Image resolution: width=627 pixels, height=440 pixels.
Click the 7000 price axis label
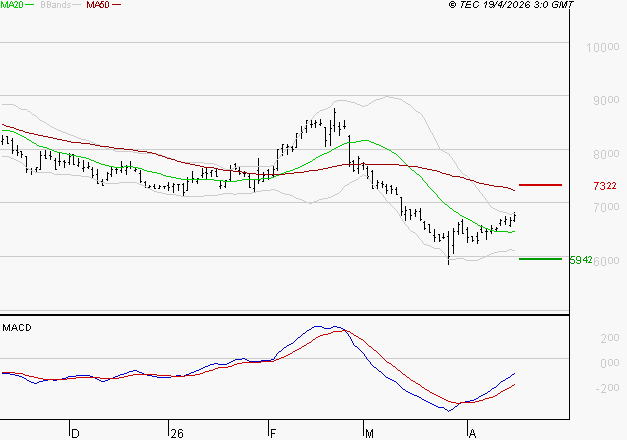606,207
